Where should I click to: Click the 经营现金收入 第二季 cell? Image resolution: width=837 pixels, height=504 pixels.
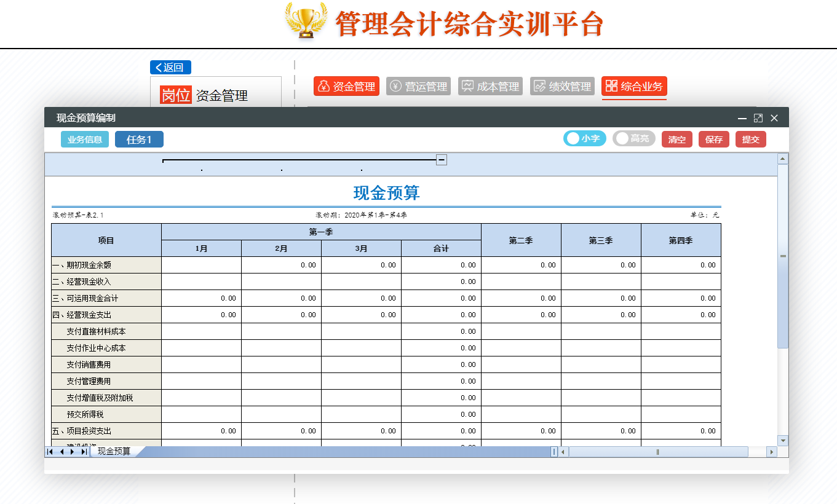point(522,282)
